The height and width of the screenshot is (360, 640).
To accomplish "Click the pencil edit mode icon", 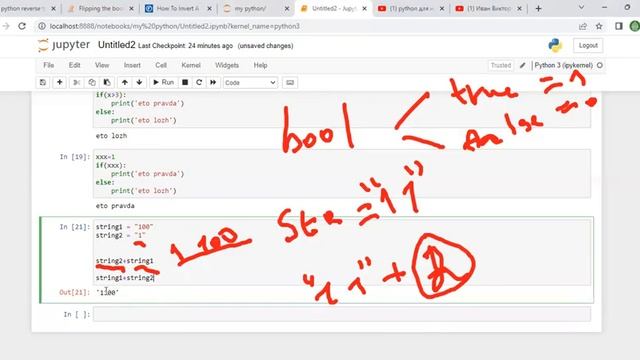I will click(x=522, y=65).
